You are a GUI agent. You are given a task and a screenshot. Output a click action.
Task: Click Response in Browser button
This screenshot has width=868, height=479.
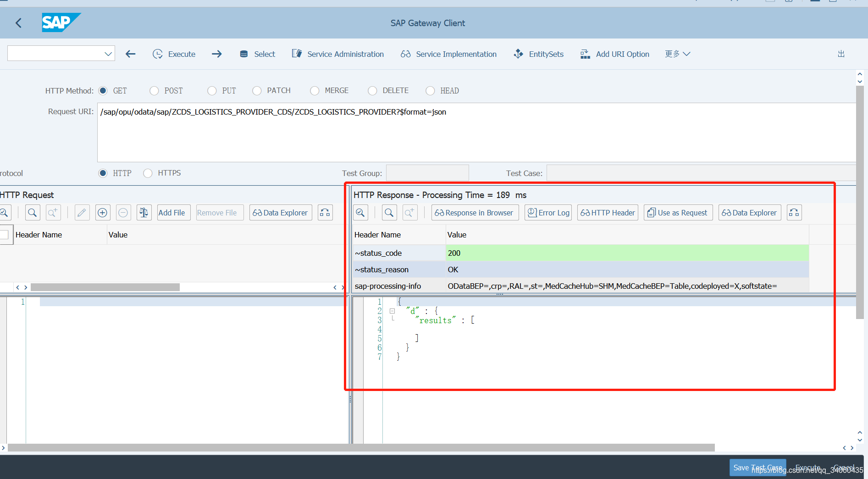(x=475, y=213)
